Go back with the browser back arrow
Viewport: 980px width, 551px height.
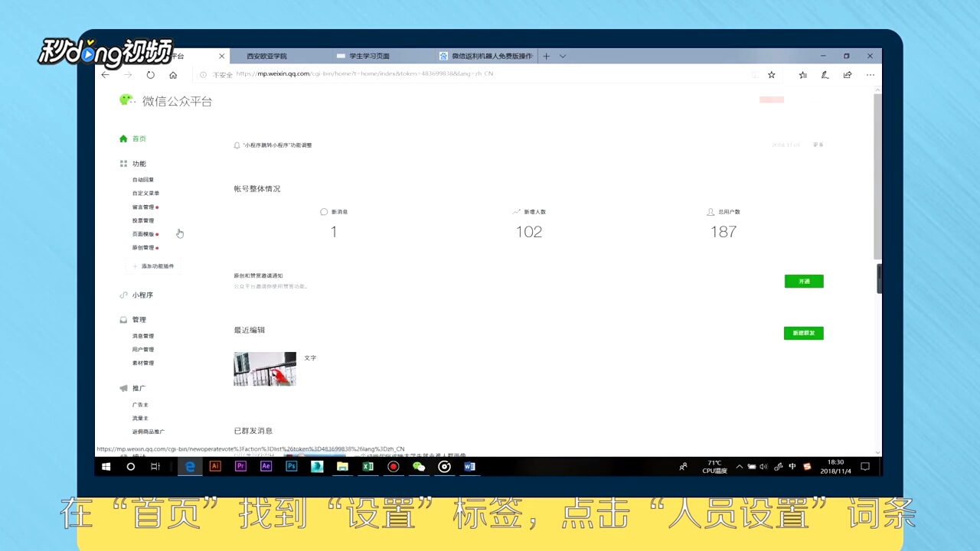point(106,75)
